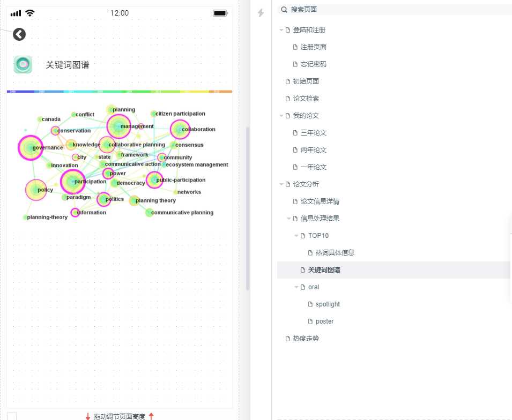Image resolution: width=512 pixels, height=420 pixels.
Task: Click the page icon beside 初始页面
Action: pos(288,81)
